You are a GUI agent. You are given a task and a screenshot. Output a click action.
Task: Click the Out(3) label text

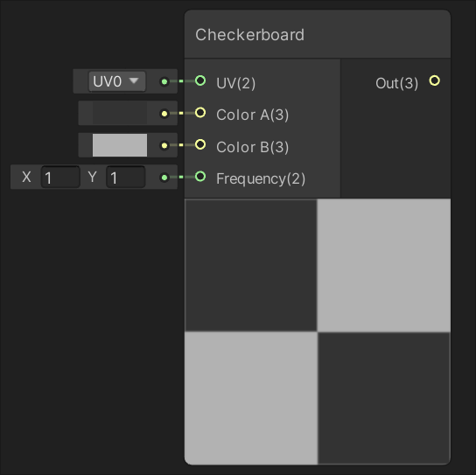pos(396,83)
